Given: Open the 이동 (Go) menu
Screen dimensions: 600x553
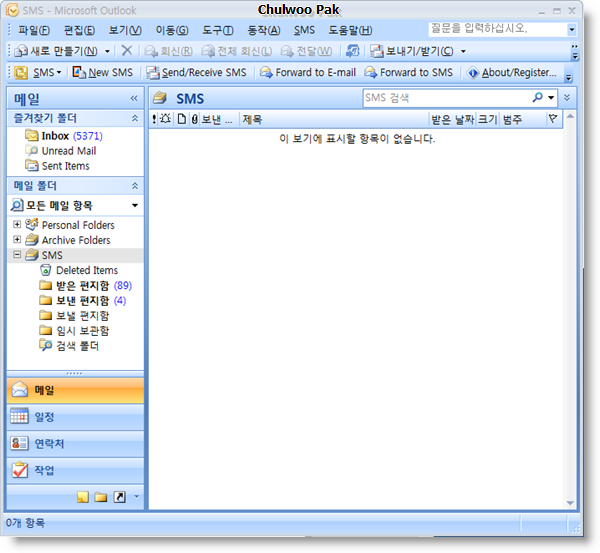Looking at the screenshot, I should (172, 30).
